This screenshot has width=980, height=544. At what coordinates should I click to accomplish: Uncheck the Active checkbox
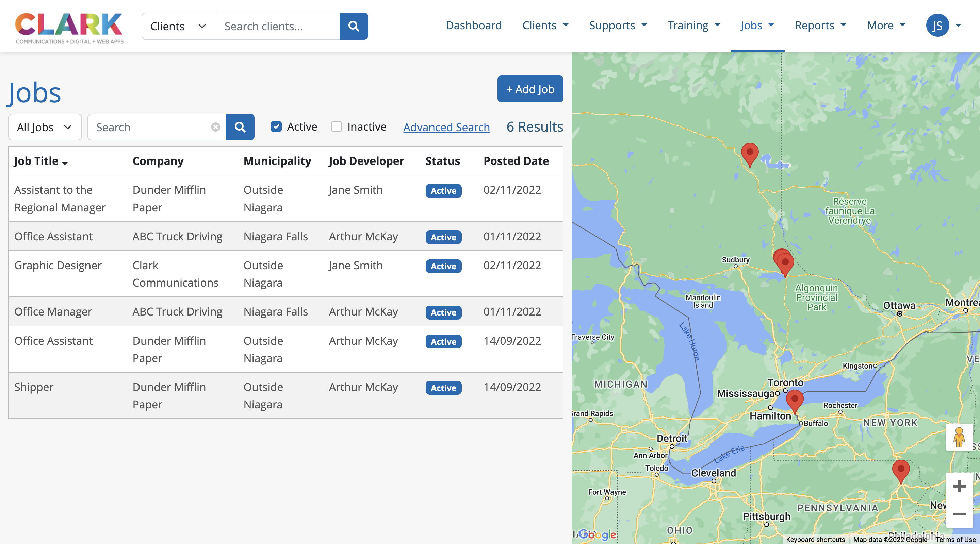276,126
